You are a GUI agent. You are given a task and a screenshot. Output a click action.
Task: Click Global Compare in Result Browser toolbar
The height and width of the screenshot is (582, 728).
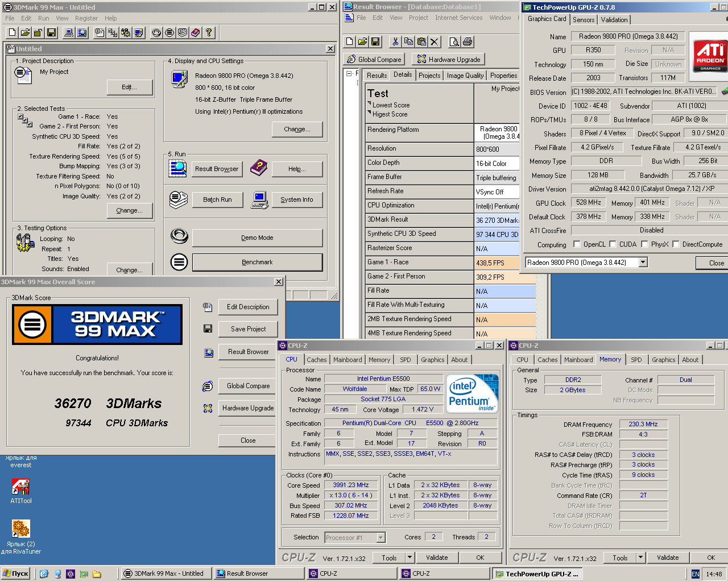tap(374, 59)
